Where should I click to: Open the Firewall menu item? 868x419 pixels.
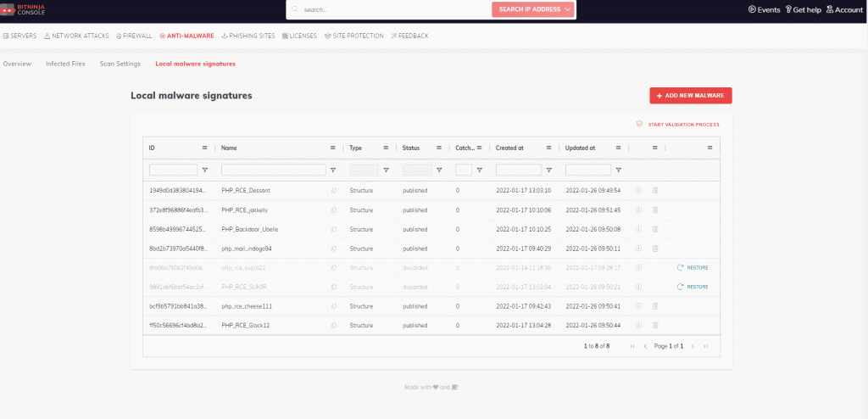pyautogui.click(x=135, y=36)
